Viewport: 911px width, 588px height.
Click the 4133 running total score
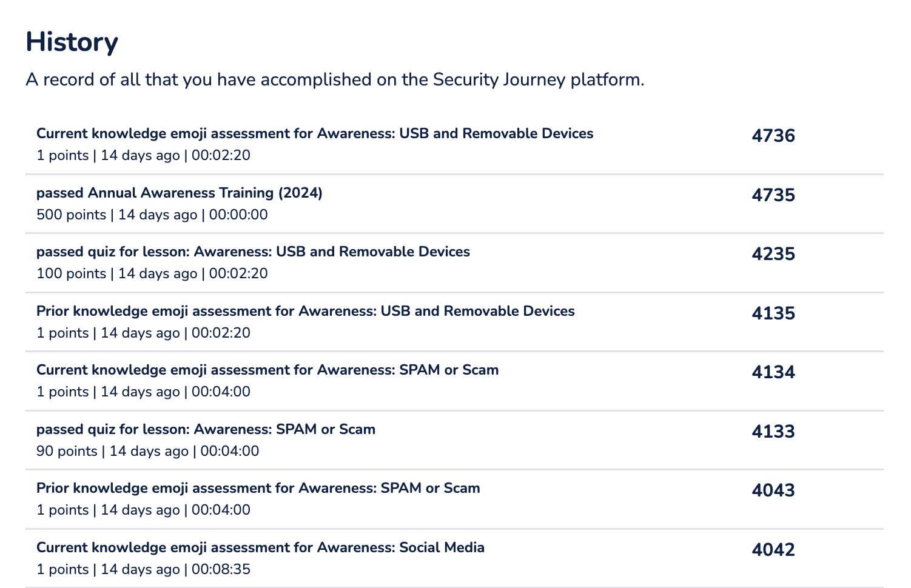(773, 431)
